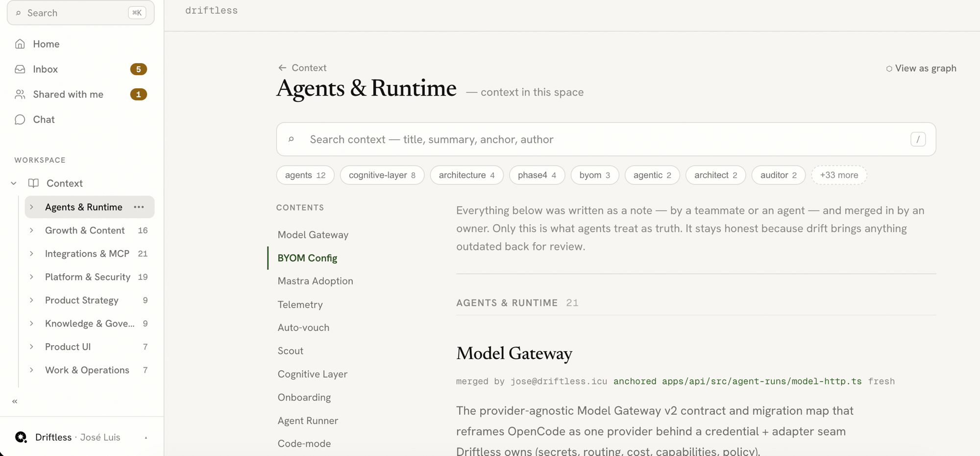Toggle the cognitive-layer 8 tag filter
The height and width of the screenshot is (456, 980).
coord(382,175)
